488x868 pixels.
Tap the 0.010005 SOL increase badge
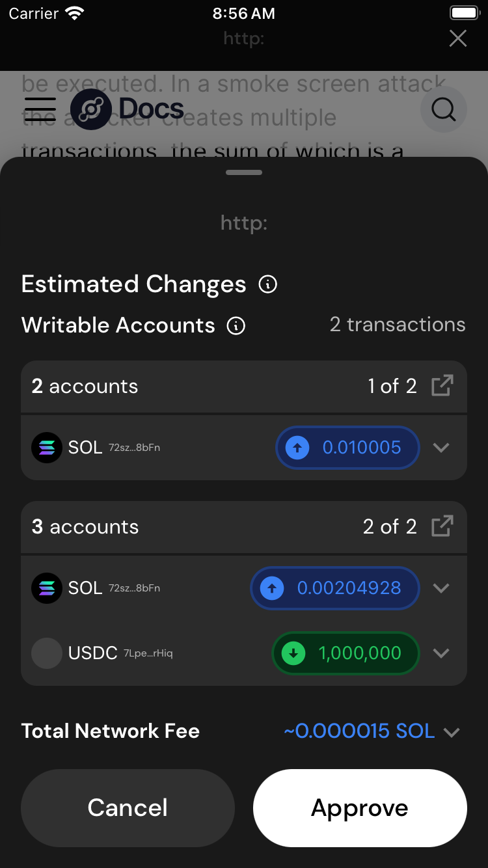(347, 448)
